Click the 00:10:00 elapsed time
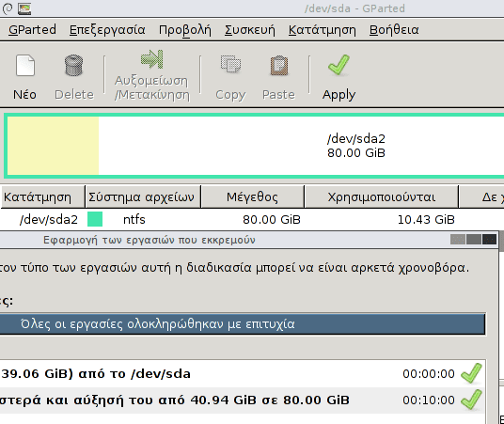The height and width of the screenshot is (424, 504). click(429, 400)
